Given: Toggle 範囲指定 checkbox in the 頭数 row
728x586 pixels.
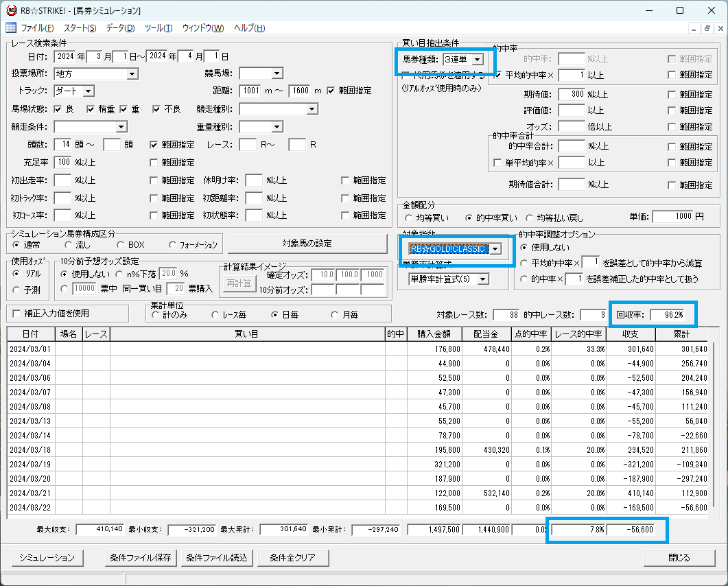Looking at the screenshot, I should (x=154, y=145).
